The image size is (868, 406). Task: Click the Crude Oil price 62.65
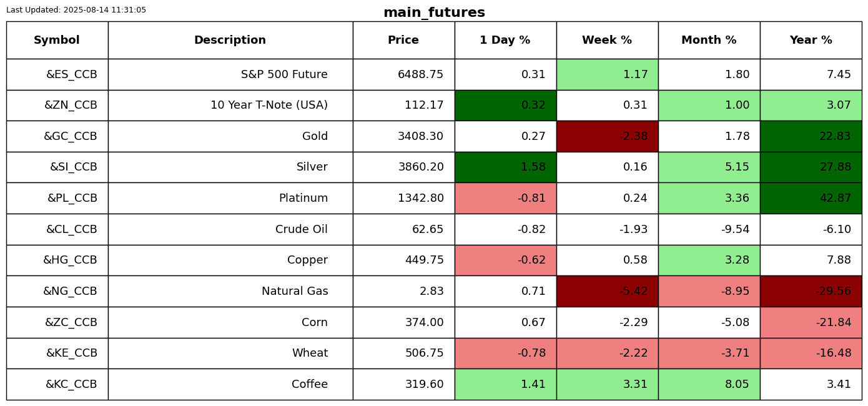click(403, 229)
